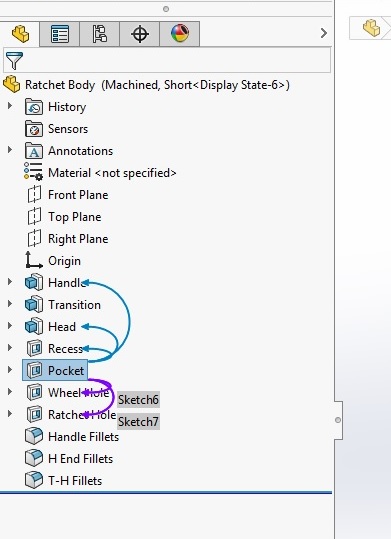Expand the History folder
The image size is (391, 539).
10,106
